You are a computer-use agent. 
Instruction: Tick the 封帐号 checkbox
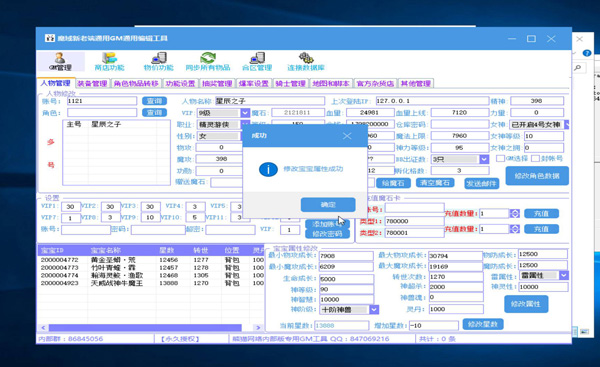[x=535, y=158]
